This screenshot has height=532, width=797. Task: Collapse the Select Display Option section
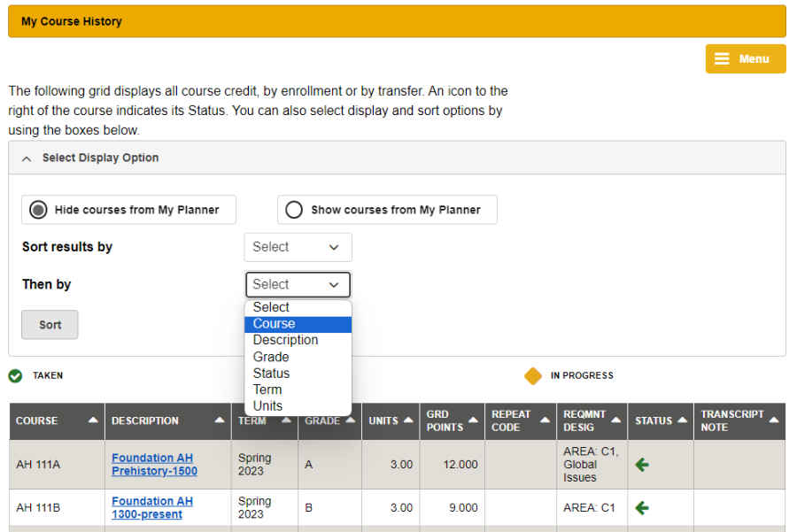pyautogui.click(x=27, y=158)
